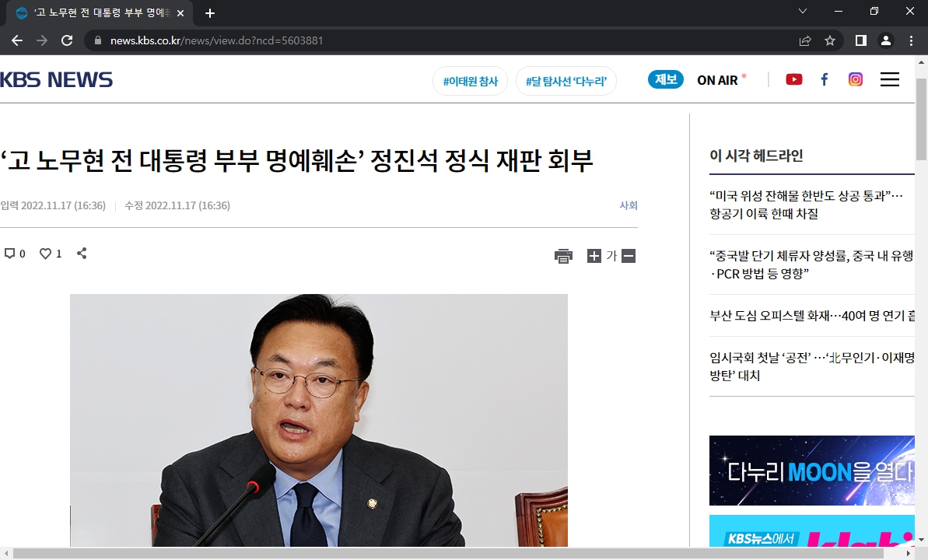Click the article headline text

tap(296, 160)
